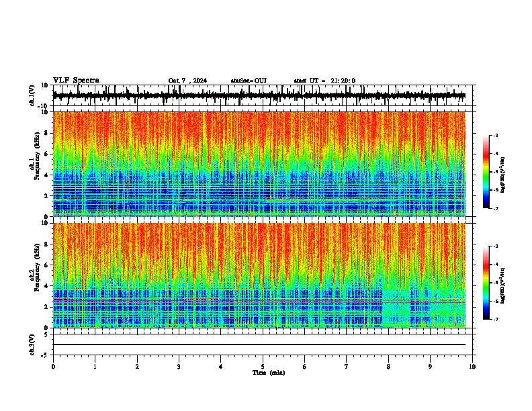The height and width of the screenshot is (411, 532).
Task: Click the "VLF Spectra" title text
Action: 76,81
